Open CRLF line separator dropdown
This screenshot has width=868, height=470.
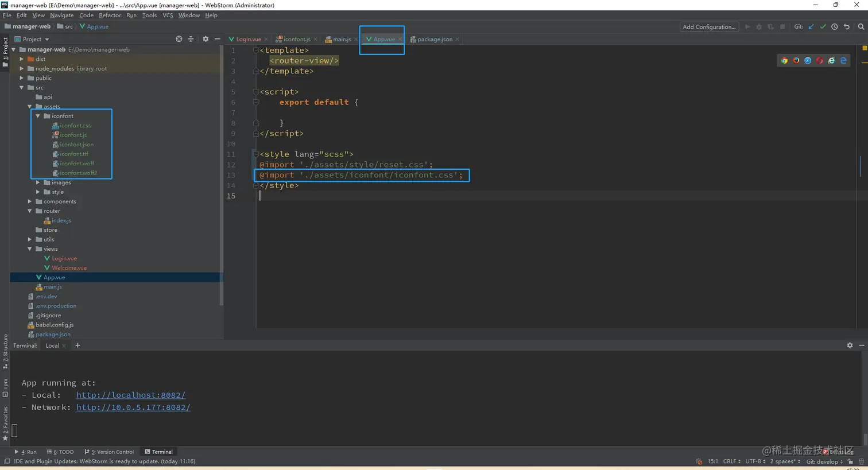[732, 461]
